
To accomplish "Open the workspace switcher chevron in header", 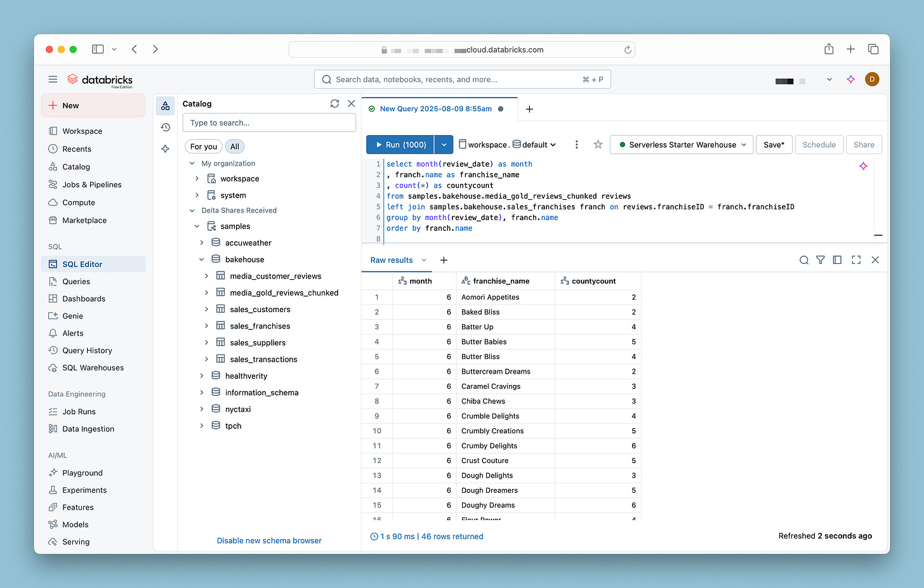I will tap(829, 80).
